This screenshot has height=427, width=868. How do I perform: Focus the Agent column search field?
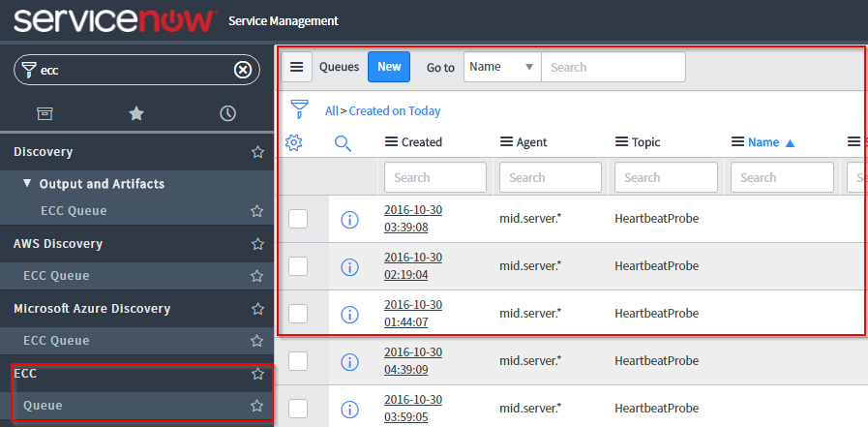[x=551, y=177]
